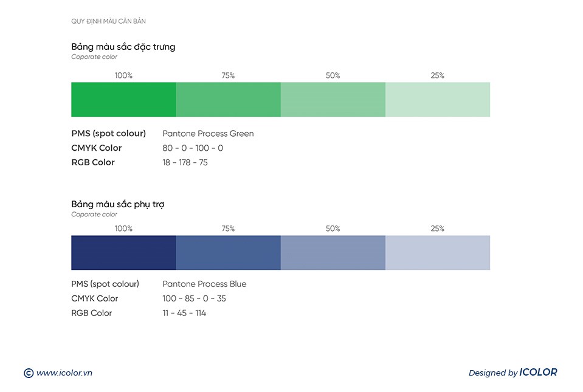Click the blue CMYK value 100 - 85 - 0 - 35

[194, 299]
